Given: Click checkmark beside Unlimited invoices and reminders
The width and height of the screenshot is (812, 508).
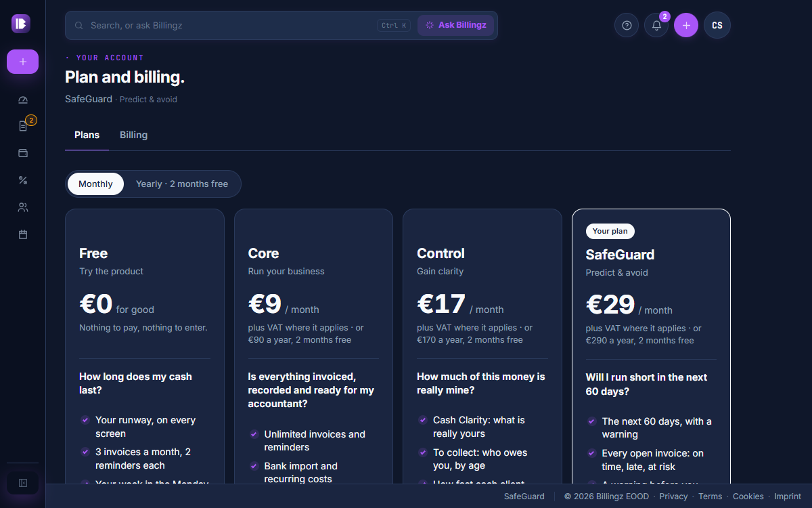Looking at the screenshot, I should click(254, 434).
